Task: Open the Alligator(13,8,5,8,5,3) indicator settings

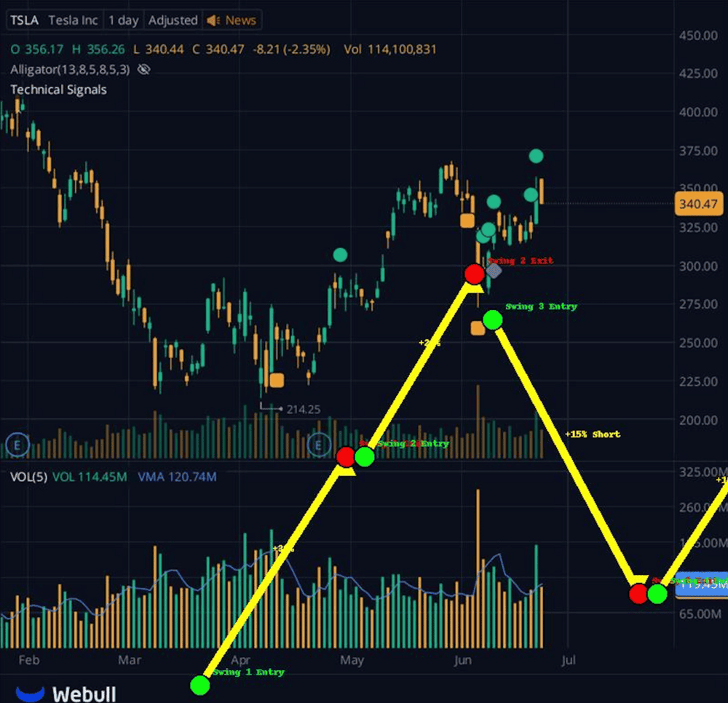Action: pyautogui.click(x=70, y=70)
